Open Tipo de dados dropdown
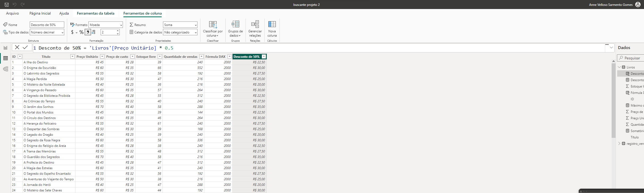This screenshot has height=193, width=644. click(47, 32)
